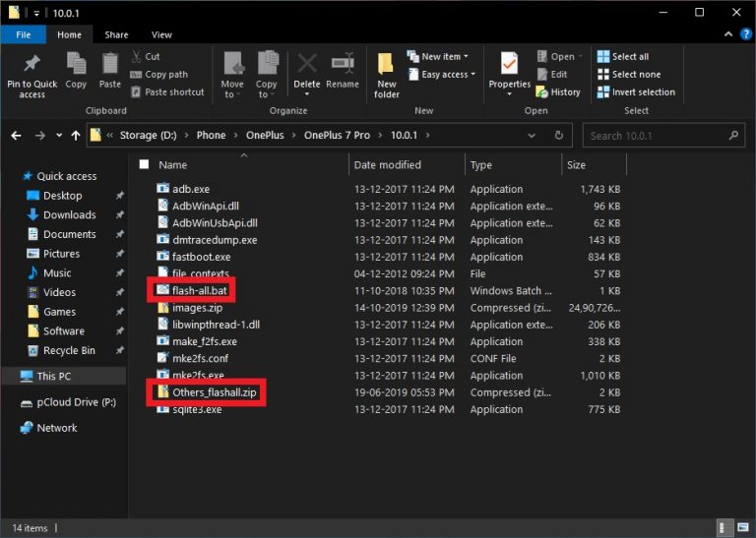The width and height of the screenshot is (756, 538).
Task: Sort by the Type column
Action: (480, 164)
